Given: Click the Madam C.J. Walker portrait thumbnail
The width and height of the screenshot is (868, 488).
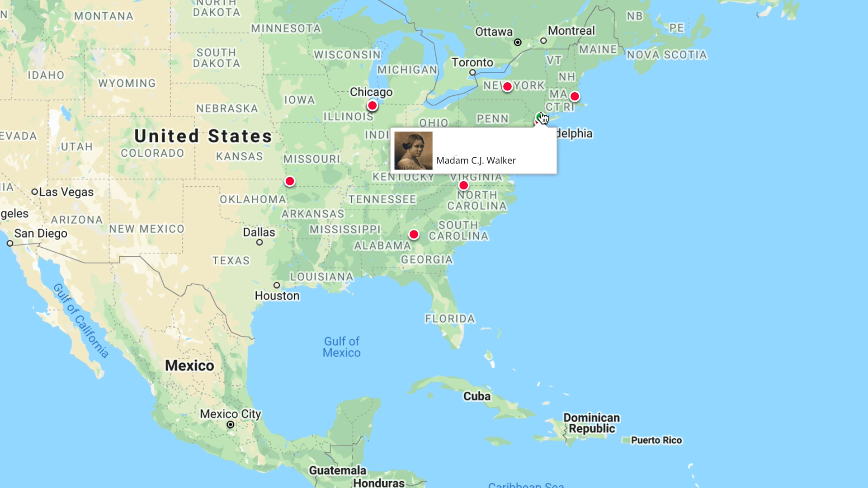Looking at the screenshot, I should pos(413,150).
